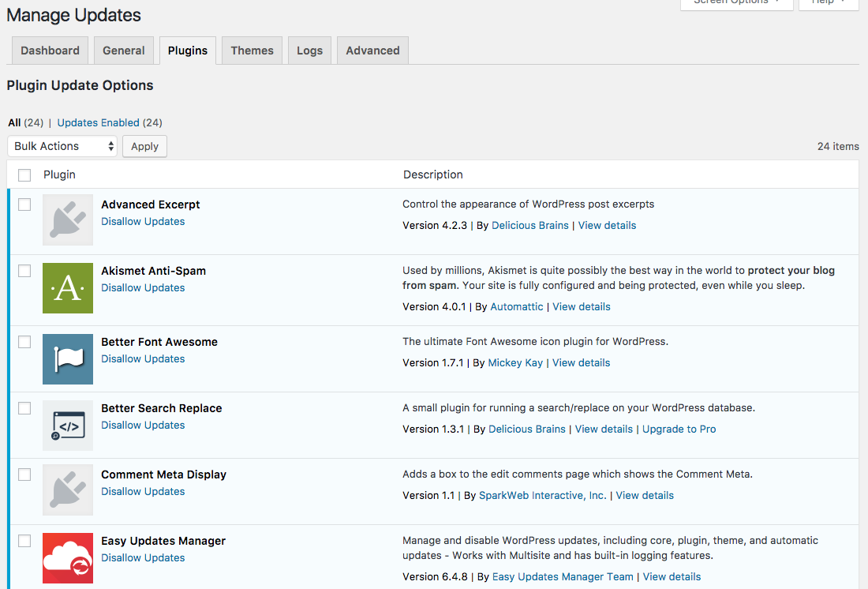Check the Akismet Anti-Spam row checkbox

pyautogui.click(x=24, y=271)
